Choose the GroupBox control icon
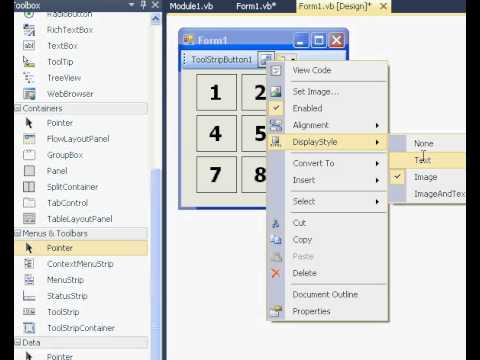 29,155
